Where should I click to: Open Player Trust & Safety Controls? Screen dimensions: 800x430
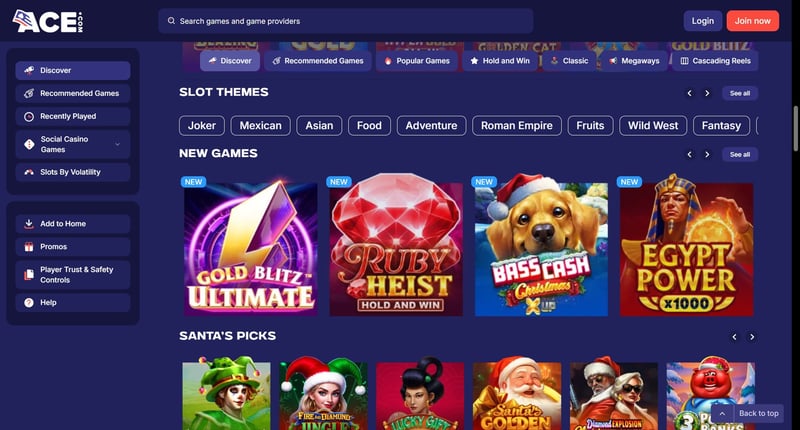coord(72,274)
